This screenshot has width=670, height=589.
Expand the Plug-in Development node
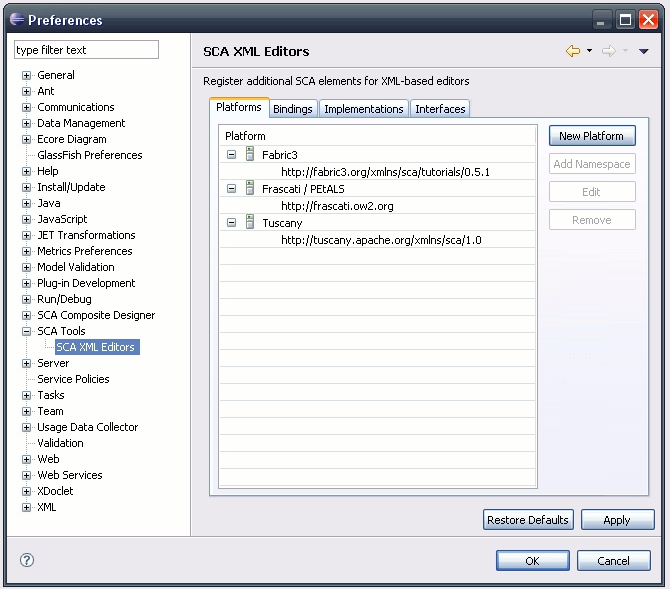(x=26, y=284)
